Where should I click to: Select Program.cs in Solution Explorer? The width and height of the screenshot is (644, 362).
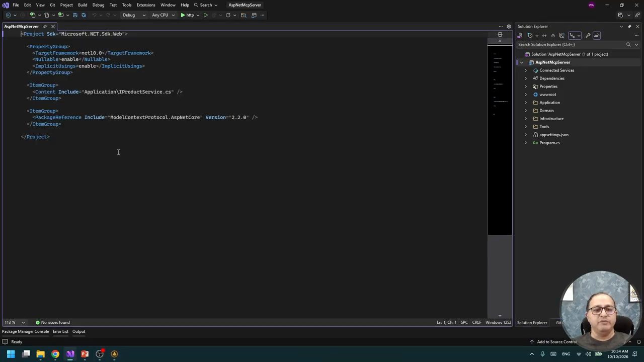549,143
